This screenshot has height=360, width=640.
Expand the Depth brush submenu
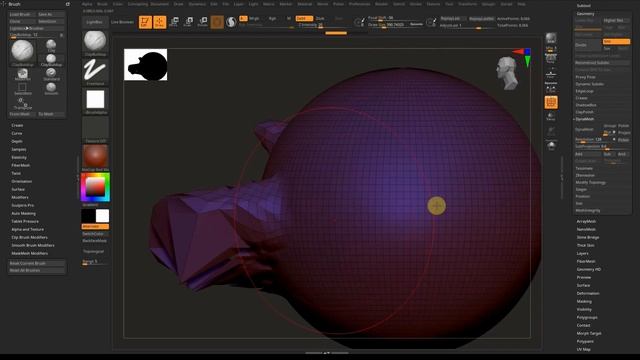pyautogui.click(x=17, y=141)
